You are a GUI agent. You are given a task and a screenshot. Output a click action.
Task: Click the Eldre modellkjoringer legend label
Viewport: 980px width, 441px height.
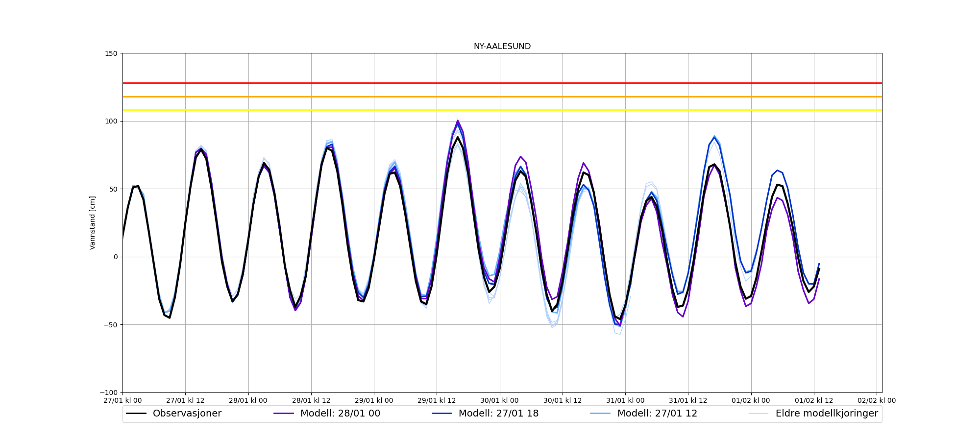826,414
